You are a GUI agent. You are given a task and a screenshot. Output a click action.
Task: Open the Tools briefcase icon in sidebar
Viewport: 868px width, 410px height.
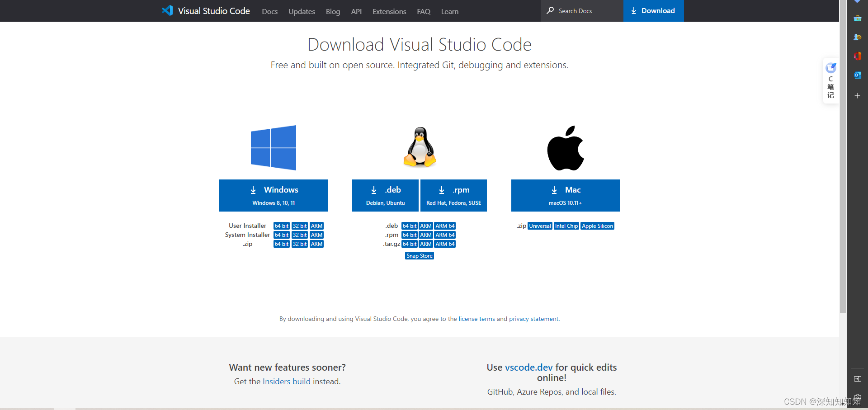[x=858, y=19]
